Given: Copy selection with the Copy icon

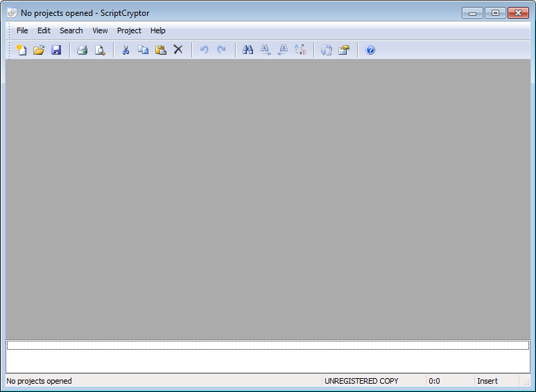Looking at the screenshot, I should point(144,50).
